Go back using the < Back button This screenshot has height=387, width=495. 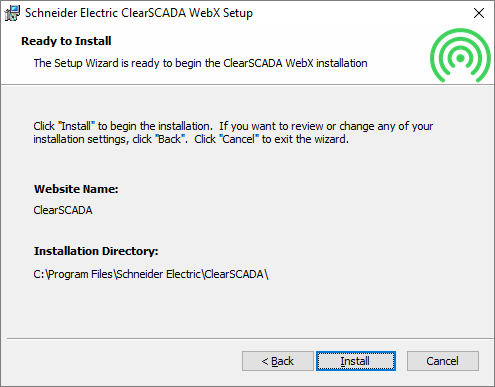278,361
